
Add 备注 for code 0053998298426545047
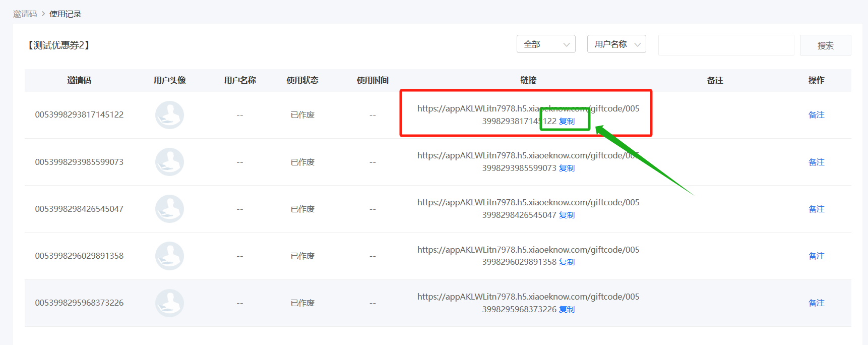(816, 209)
